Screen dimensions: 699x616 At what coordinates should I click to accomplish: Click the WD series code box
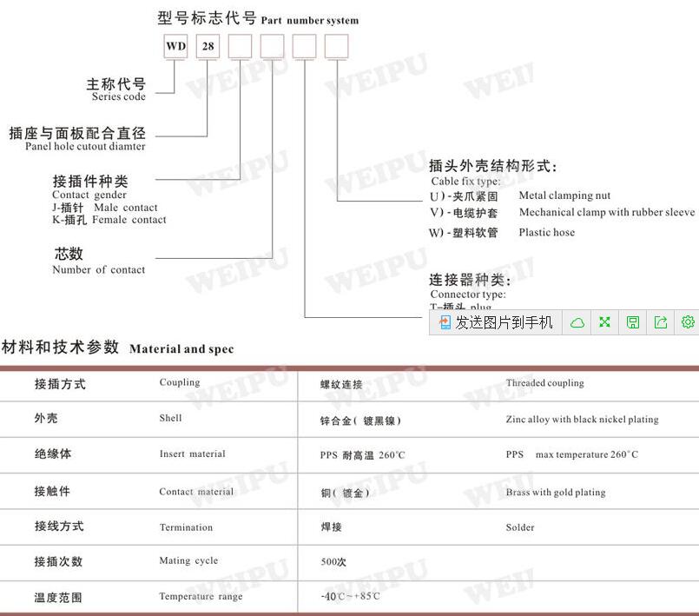point(175,46)
